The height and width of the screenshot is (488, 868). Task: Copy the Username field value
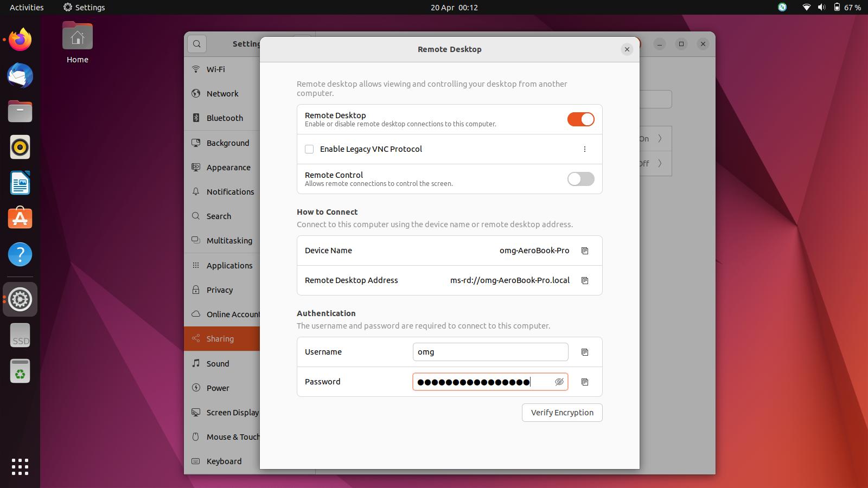coord(584,352)
